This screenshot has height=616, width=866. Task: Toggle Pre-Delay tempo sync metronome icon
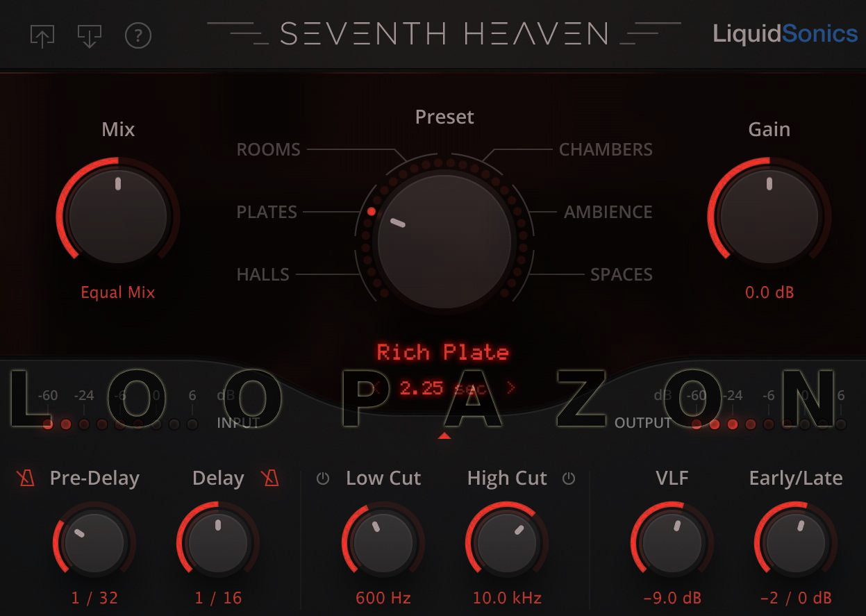pos(26,478)
